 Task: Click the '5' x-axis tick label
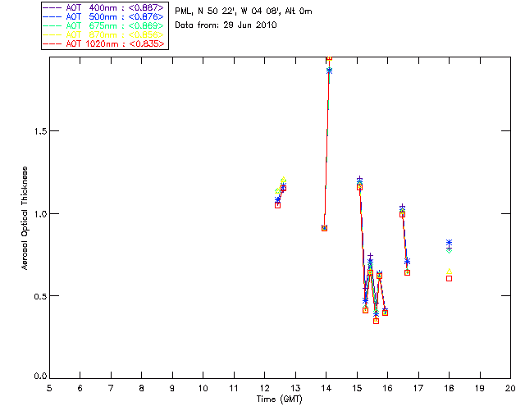[49, 388]
